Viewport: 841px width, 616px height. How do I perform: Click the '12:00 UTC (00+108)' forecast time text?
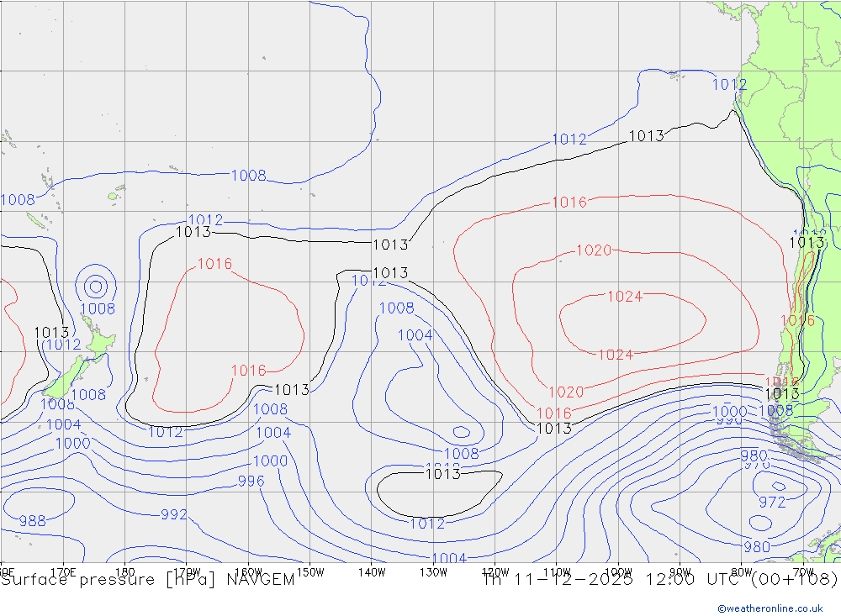click(741, 580)
